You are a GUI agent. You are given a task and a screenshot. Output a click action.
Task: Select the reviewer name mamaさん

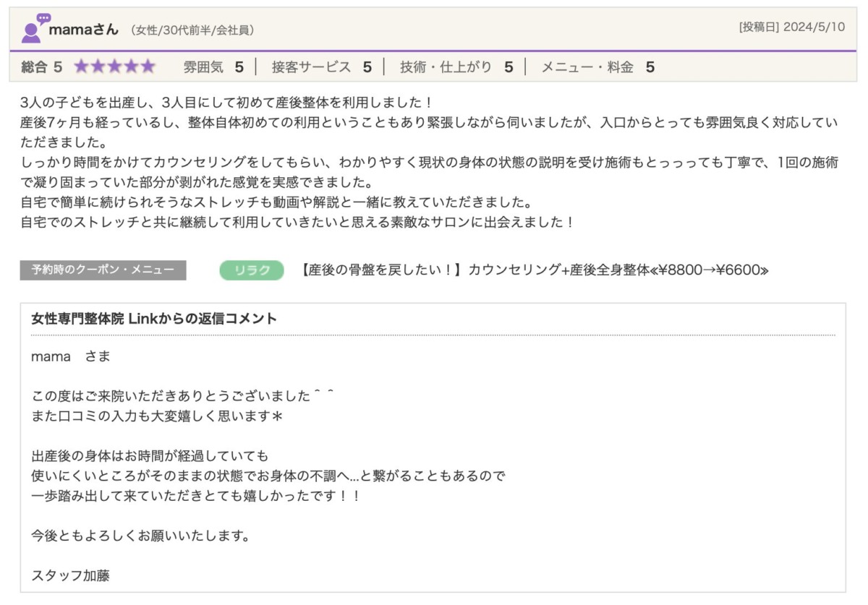click(83, 29)
